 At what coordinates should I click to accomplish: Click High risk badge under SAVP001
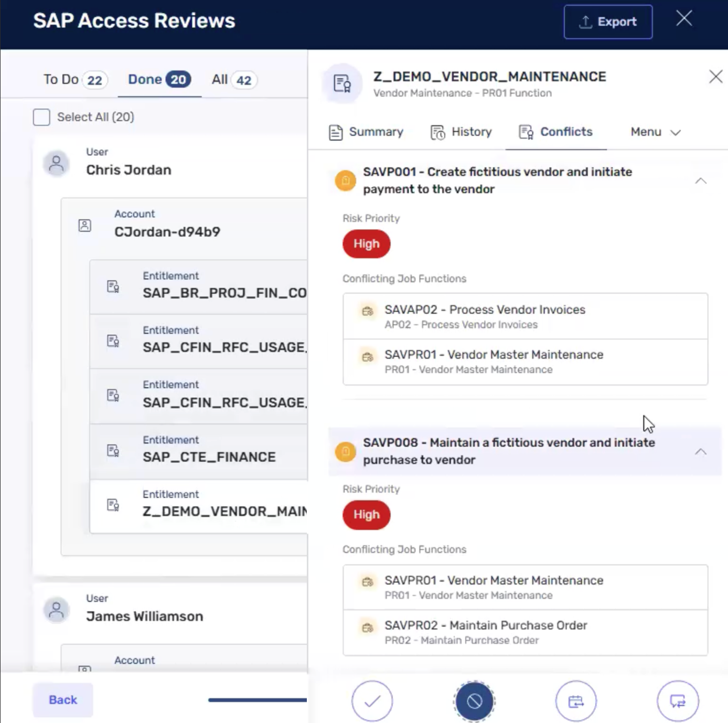(366, 244)
